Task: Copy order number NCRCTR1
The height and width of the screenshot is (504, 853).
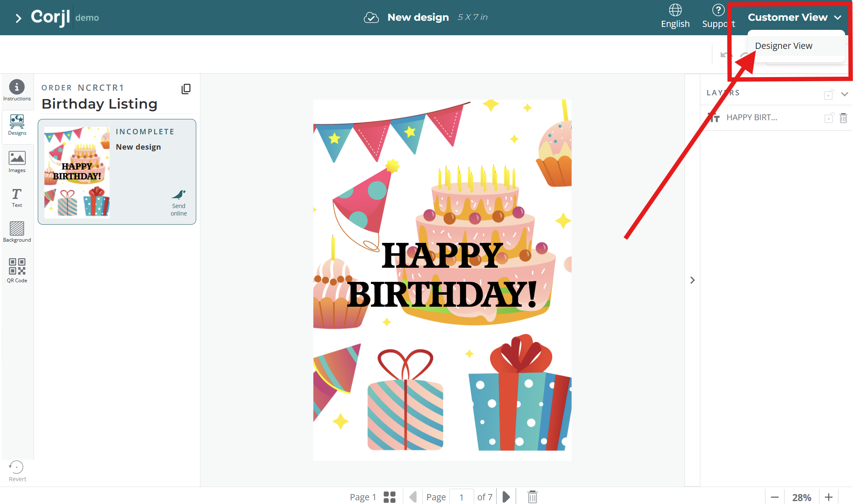Action: (186, 89)
